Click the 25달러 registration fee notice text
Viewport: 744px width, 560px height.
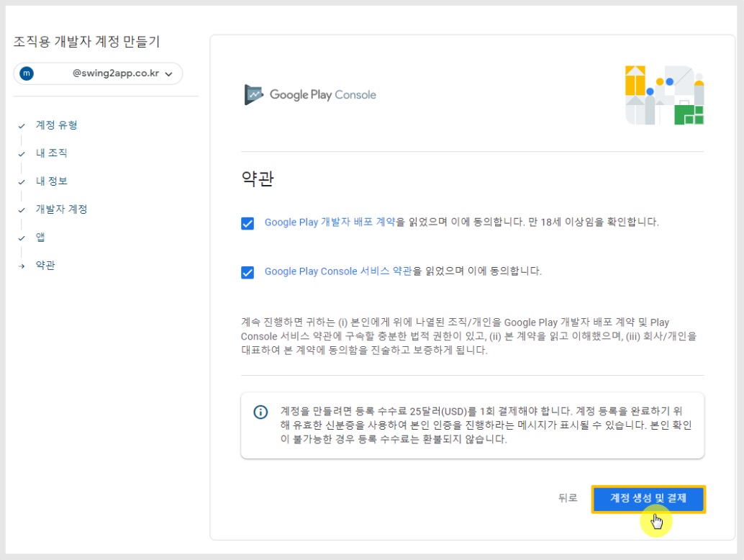(x=486, y=425)
